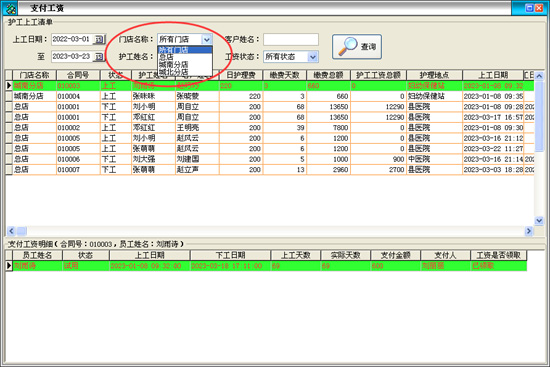Screen dimensions: 550x367
Task: Sort by 护工工资总额 column header
Action: click(x=378, y=75)
